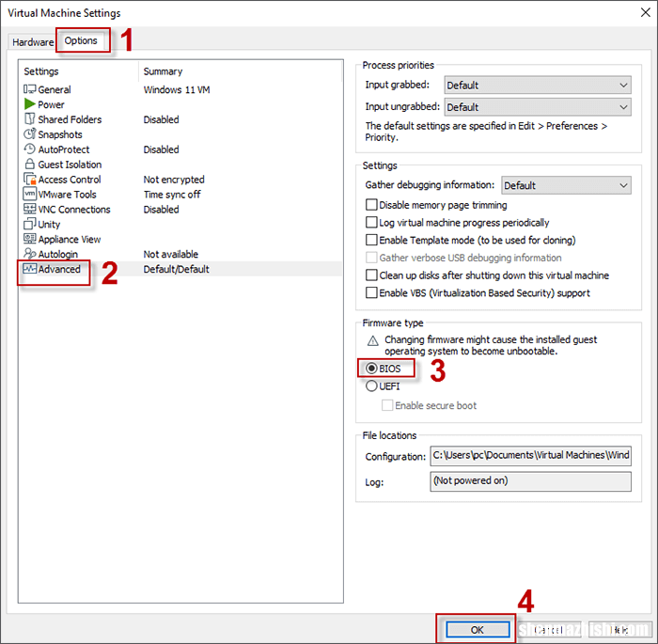Click the firmware warning triangle icon
The width and height of the screenshot is (658, 644).
[x=372, y=340]
